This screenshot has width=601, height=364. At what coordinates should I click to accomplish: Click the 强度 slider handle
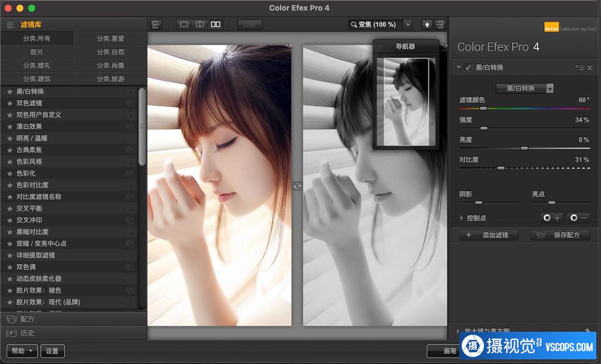[484, 128]
